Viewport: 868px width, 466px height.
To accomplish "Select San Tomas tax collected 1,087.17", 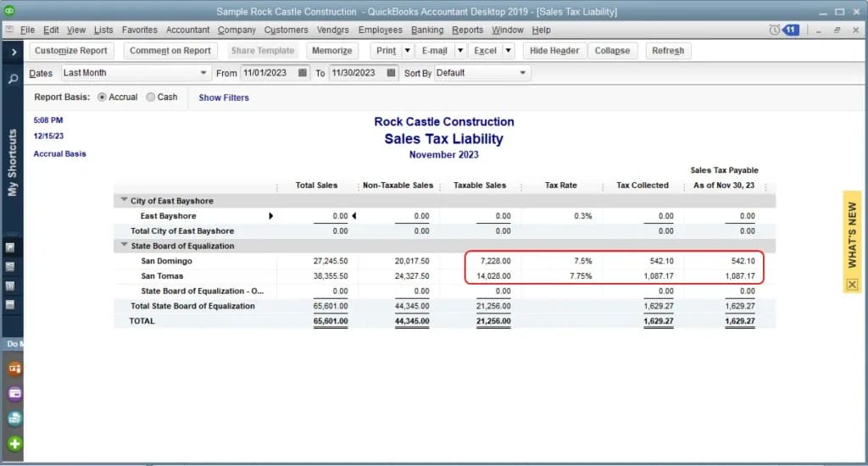I will point(658,275).
